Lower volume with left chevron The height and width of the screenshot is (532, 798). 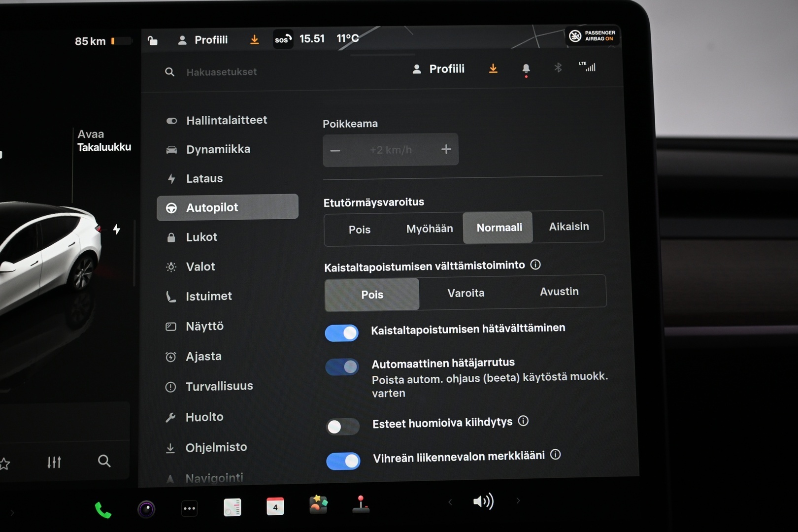(450, 502)
